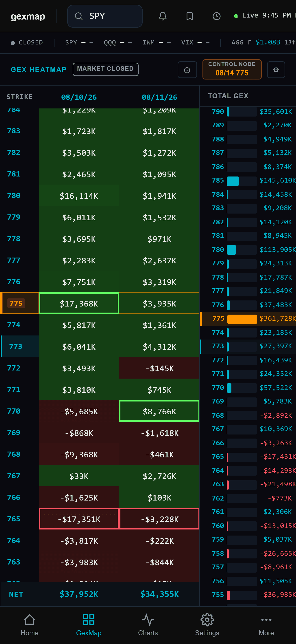Click the $7,751K cell at strike 776
Screen dimensions: 296x644
[x=79, y=282]
